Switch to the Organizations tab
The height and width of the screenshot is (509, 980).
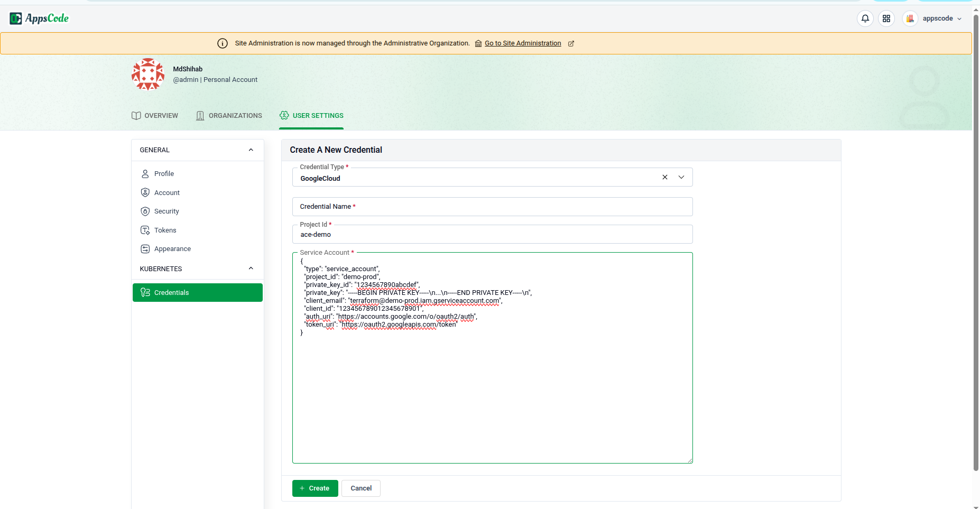pos(229,116)
